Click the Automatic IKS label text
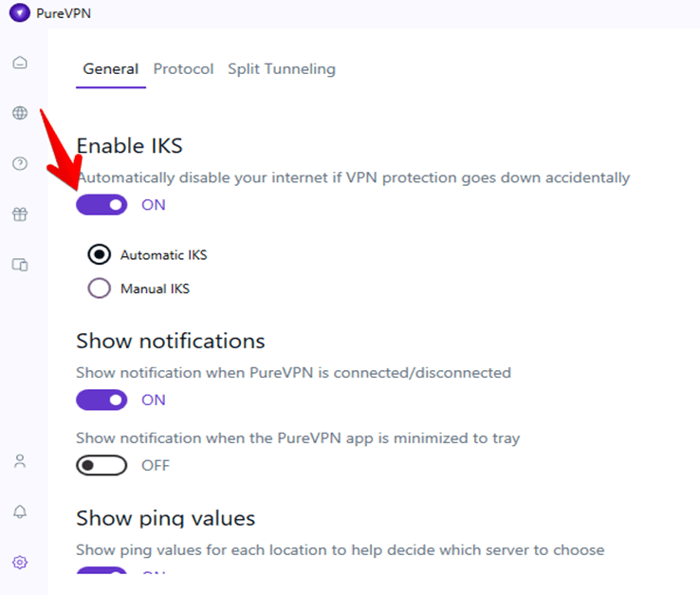Image resolution: width=700 pixels, height=595 pixels. [x=163, y=255]
